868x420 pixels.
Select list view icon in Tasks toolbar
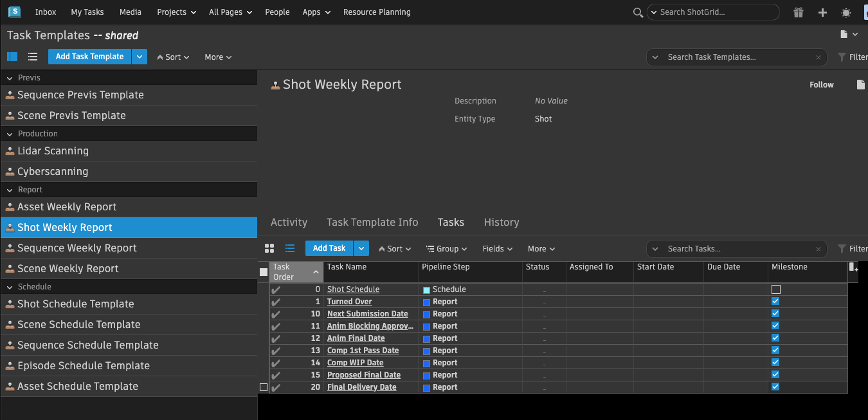coord(290,248)
